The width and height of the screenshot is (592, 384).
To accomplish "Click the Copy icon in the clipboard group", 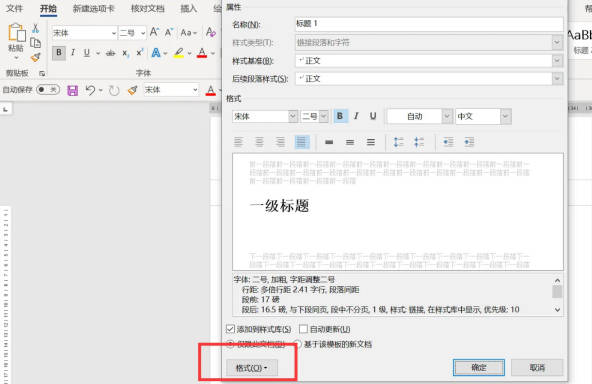I will click(x=35, y=43).
